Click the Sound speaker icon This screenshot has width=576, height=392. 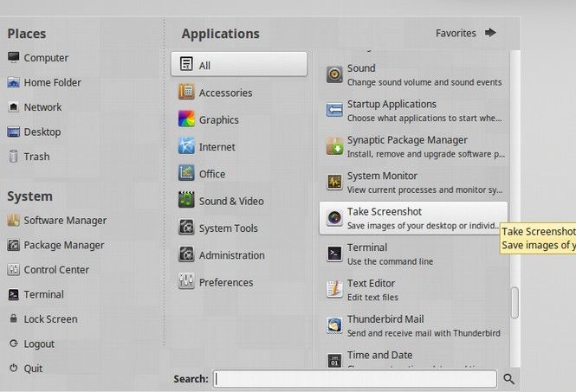coord(334,74)
